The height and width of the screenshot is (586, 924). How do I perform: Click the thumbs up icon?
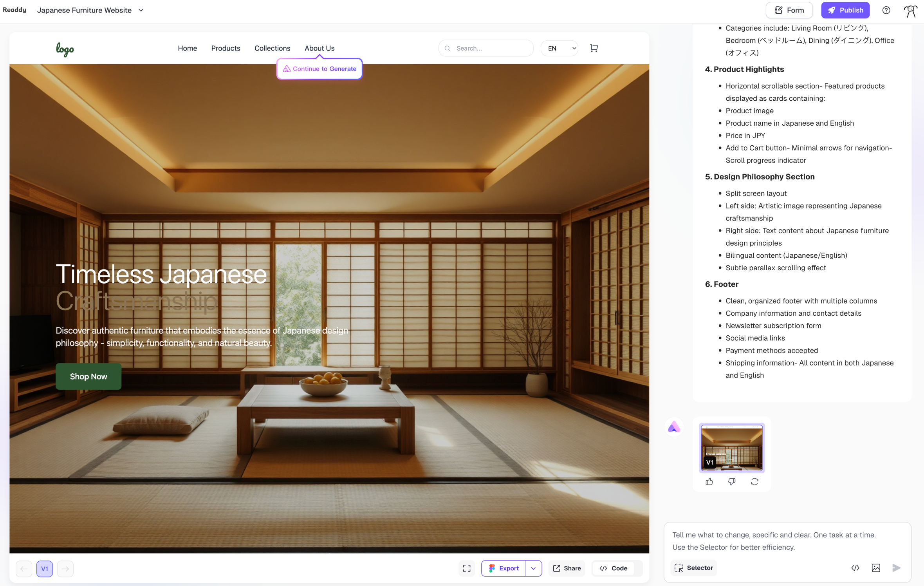709,481
